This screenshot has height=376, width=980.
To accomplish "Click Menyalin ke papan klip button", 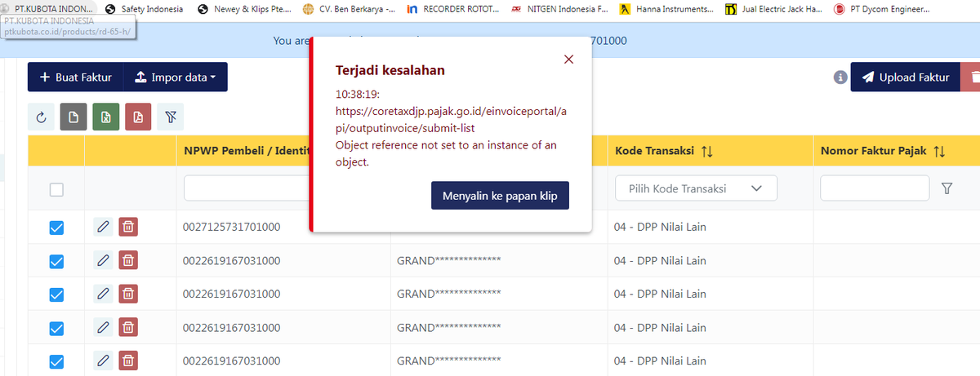I will [500, 197].
